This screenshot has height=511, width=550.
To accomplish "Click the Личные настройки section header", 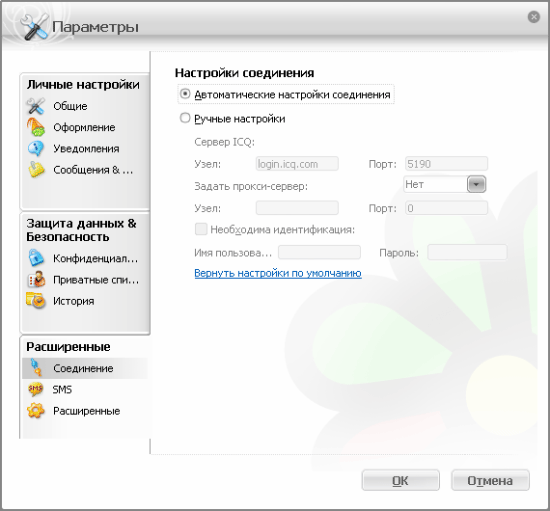I will tap(83, 85).
